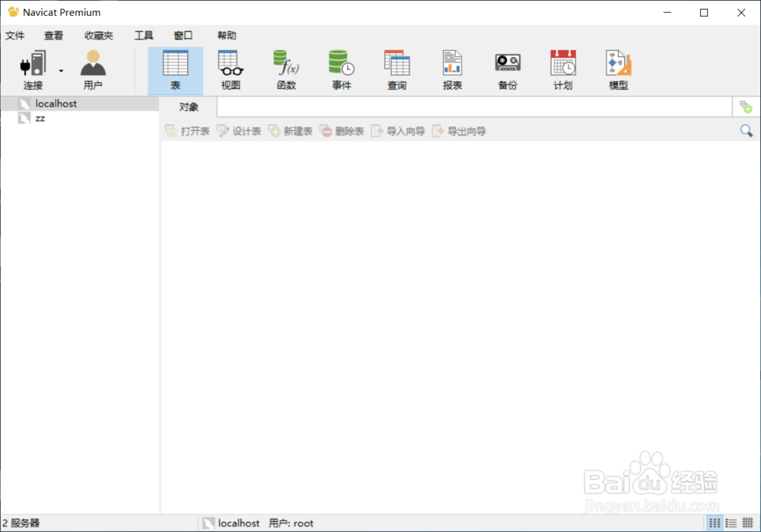Click the 事件 (Events) icon
This screenshot has width=761, height=532.
coord(341,68)
